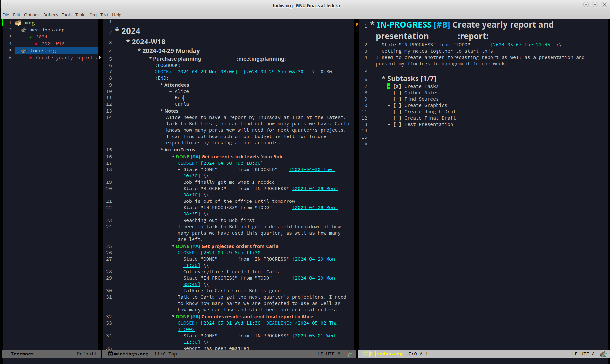Click the todos.org unicorn file icon
This screenshot has width=610, height=364.
(x=24, y=51)
